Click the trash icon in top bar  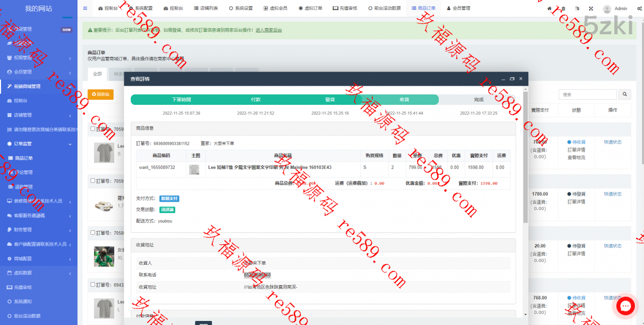[x=563, y=9]
